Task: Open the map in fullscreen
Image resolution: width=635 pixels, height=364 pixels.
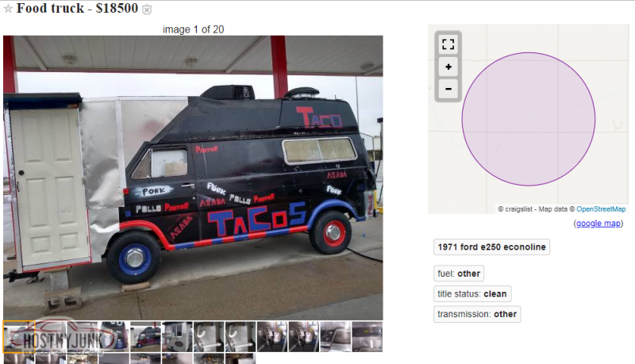Action: pyautogui.click(x=448, y=44)
